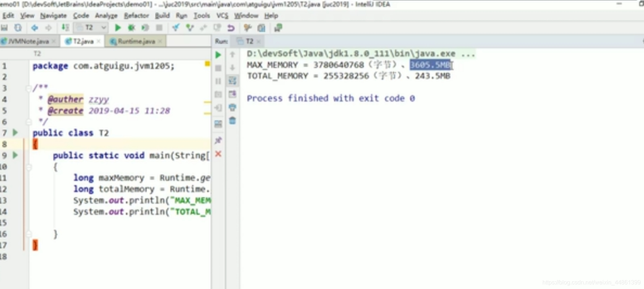Navigate forward with the grey arrow

click(48, 28)
